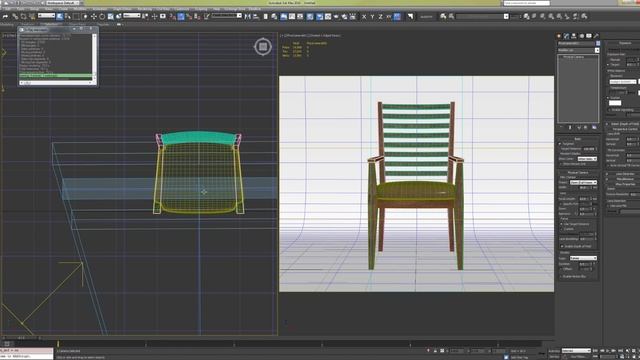Toggle Window/Crossing selection mode
Image resolution: width=640 pixels, height=360 pixels.
(85, 16)
